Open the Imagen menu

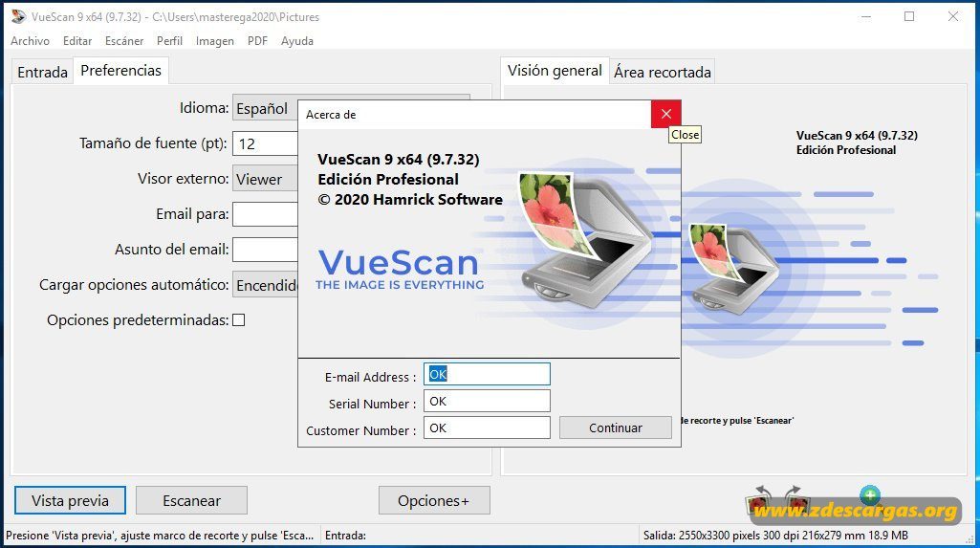[x=215, y=40]
